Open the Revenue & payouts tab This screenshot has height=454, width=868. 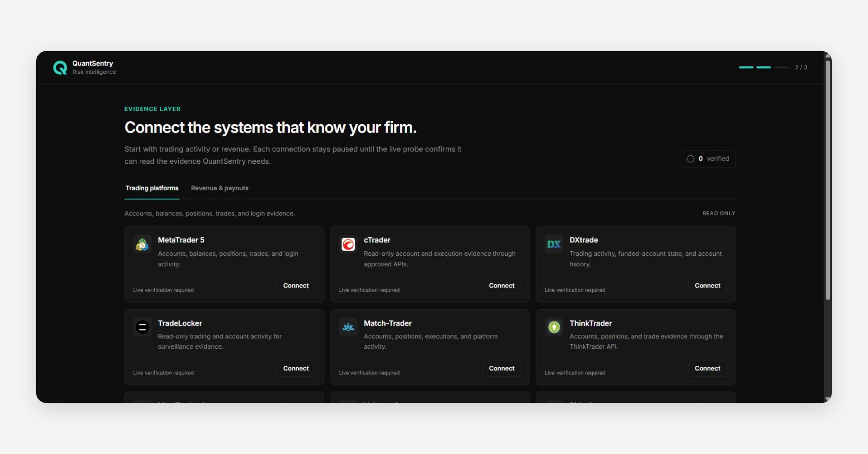220,188
